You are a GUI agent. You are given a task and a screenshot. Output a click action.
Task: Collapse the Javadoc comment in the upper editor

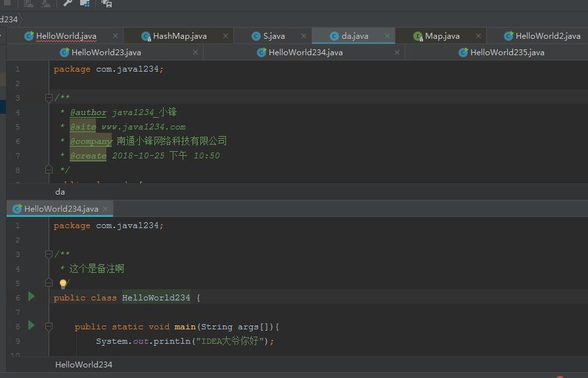pyautogui.click(x=49, y=98)
